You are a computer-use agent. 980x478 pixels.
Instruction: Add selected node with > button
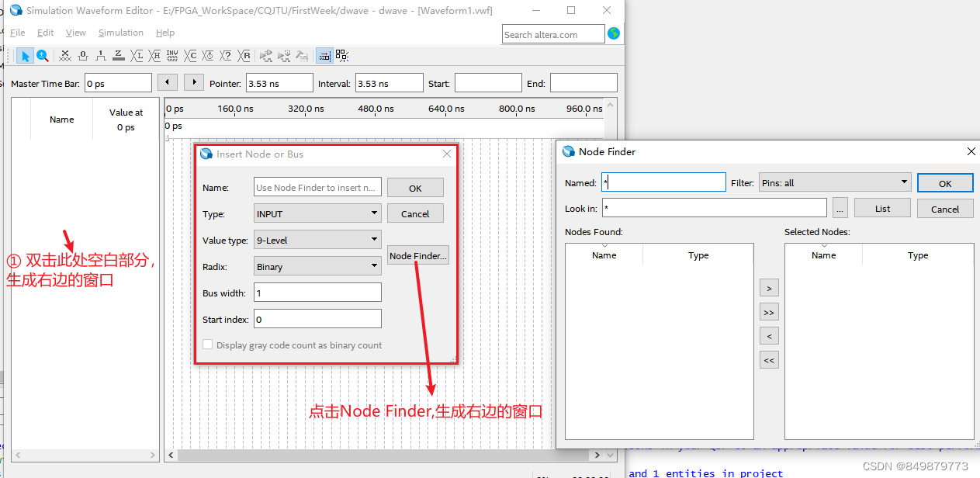click(x=769, y=288)
